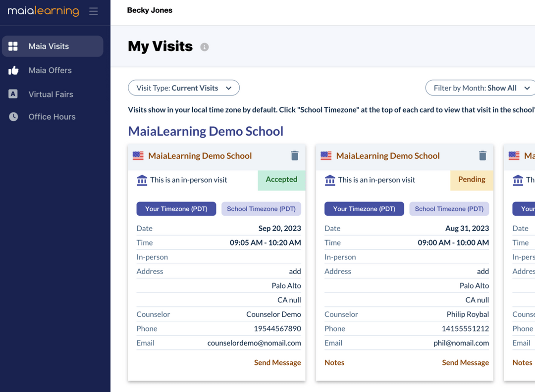Viewport: 535px width, 392px height.
Task: Switch the pending visit to Your Timezone
Action: pos(364,208)
